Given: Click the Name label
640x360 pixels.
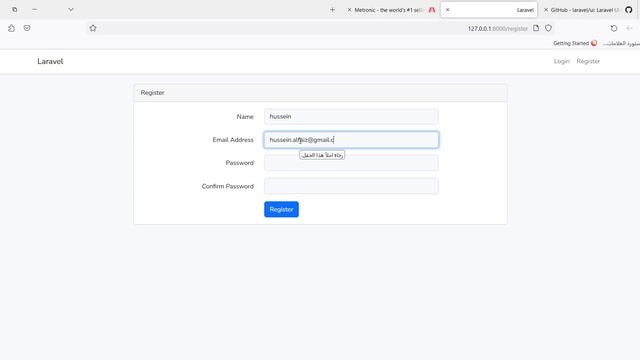Looking at the screenshot, I should (x=245, y=116).
